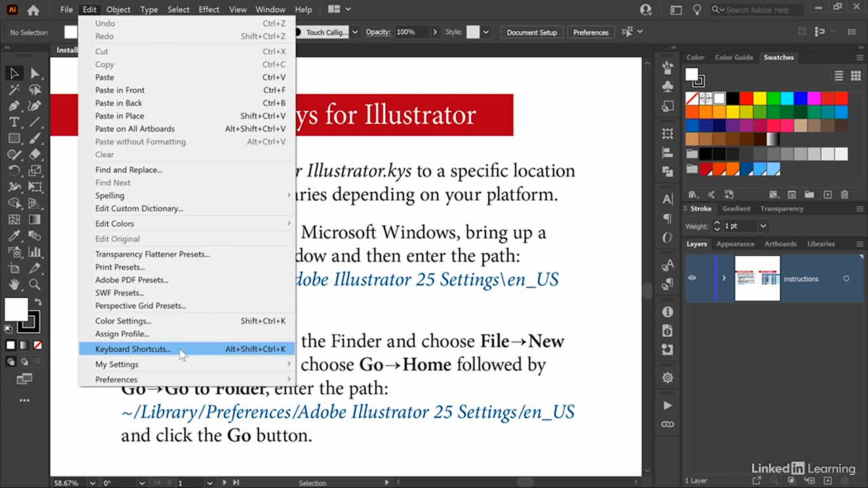This screenshot has height=488, width=868.
Task: Select the Lasso tool
Action: [x=35, y=89]
